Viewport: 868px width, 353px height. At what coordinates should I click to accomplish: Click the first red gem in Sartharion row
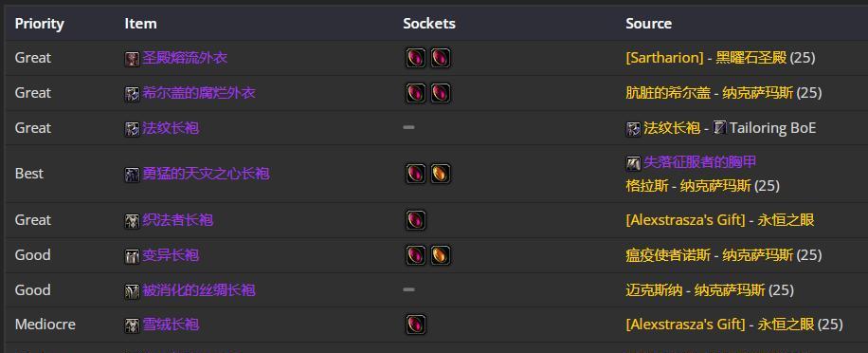(416, 58)
